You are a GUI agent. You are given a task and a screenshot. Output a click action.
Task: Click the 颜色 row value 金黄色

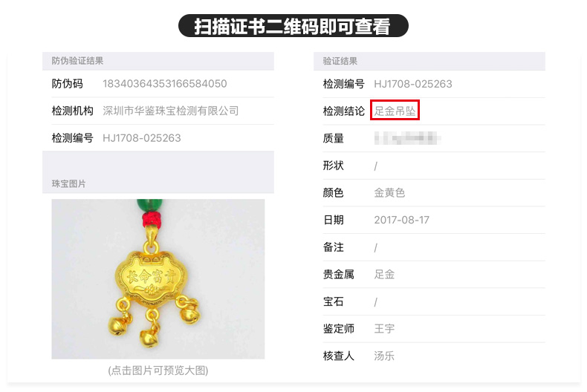389,192
